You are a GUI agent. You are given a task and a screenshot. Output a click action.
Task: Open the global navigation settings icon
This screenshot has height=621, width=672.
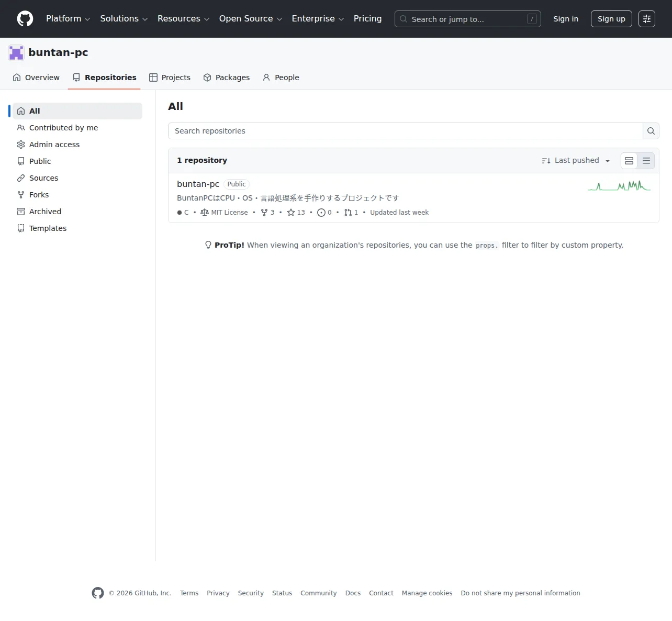[647, 19]
